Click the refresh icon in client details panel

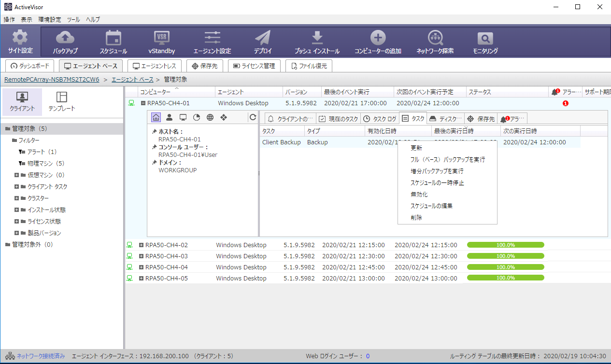coord(253,117)
